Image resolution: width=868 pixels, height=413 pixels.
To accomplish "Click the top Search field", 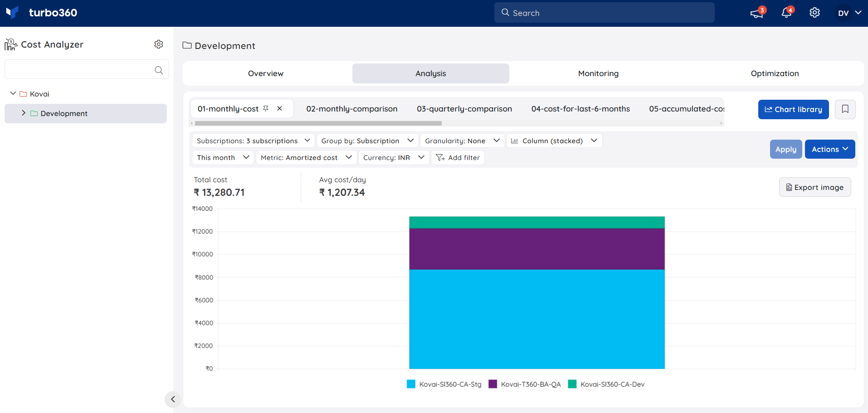I will (604, 13).
